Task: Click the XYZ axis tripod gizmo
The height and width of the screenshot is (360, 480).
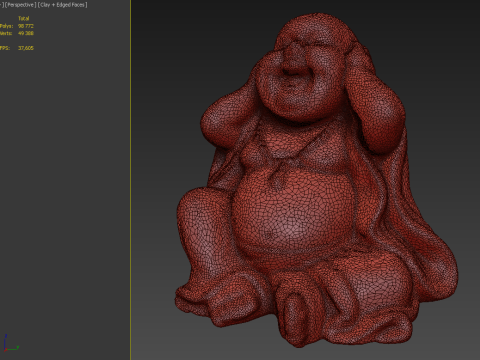Action: point(10,343)
